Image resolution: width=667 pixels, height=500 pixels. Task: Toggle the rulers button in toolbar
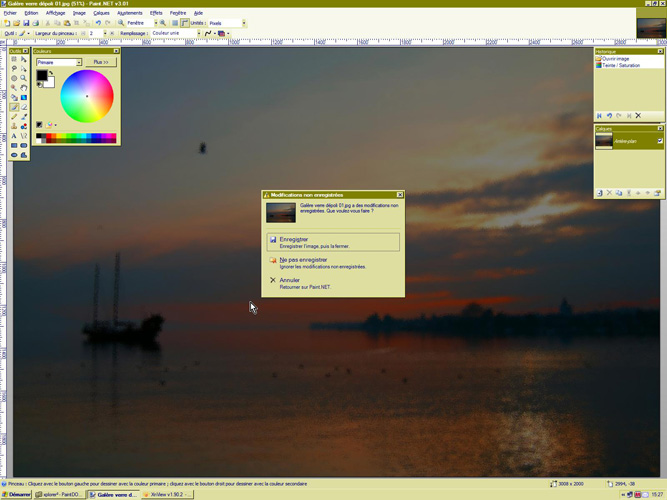point(185,23)
